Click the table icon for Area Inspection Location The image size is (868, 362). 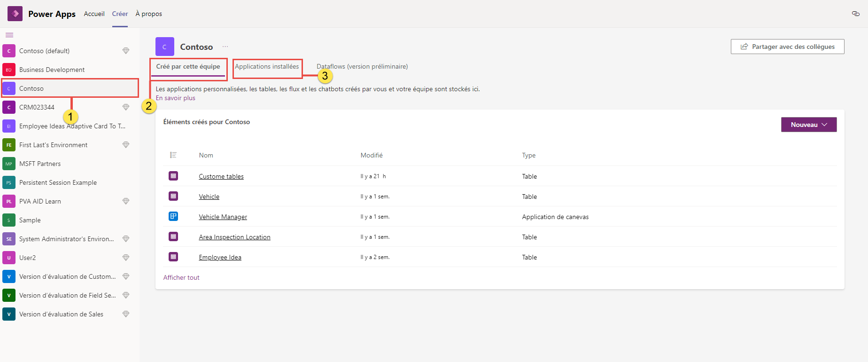173,236
